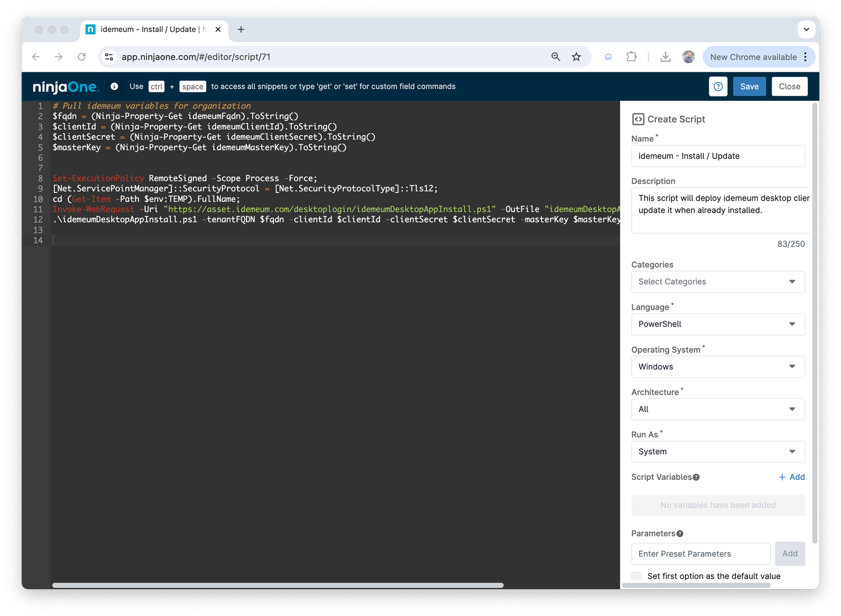Click the Enter Preset Parameters field

pyautogui.click(x=700, y=554)
